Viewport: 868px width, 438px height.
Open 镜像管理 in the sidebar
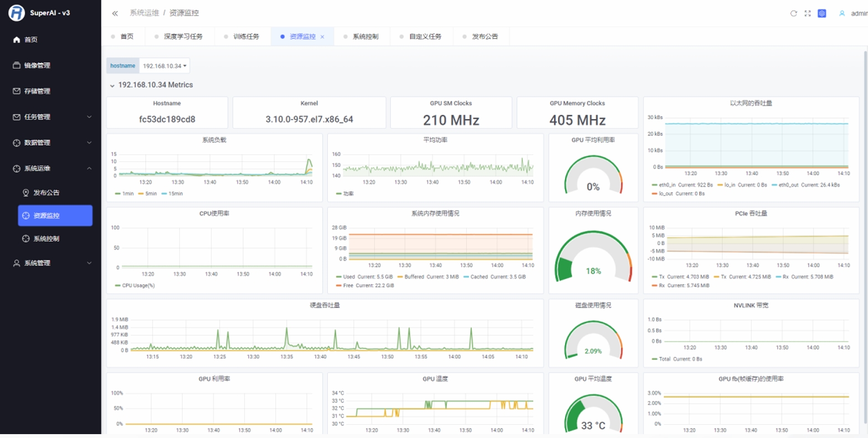50,65
